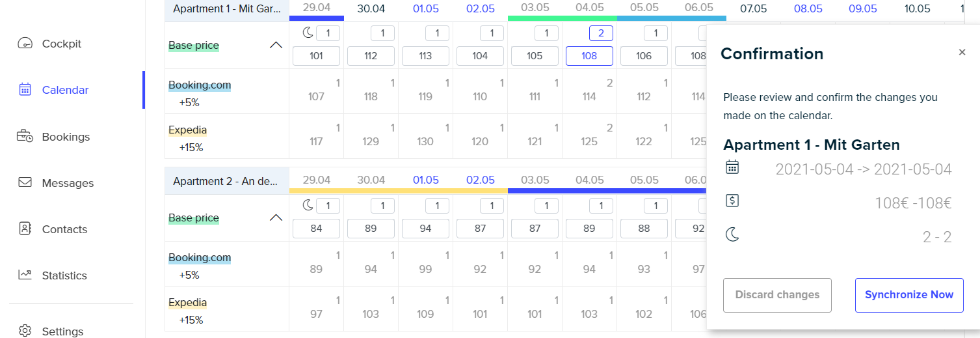
Task: Click the Apartment 2 - An de... row header
Action: (226, 182)
